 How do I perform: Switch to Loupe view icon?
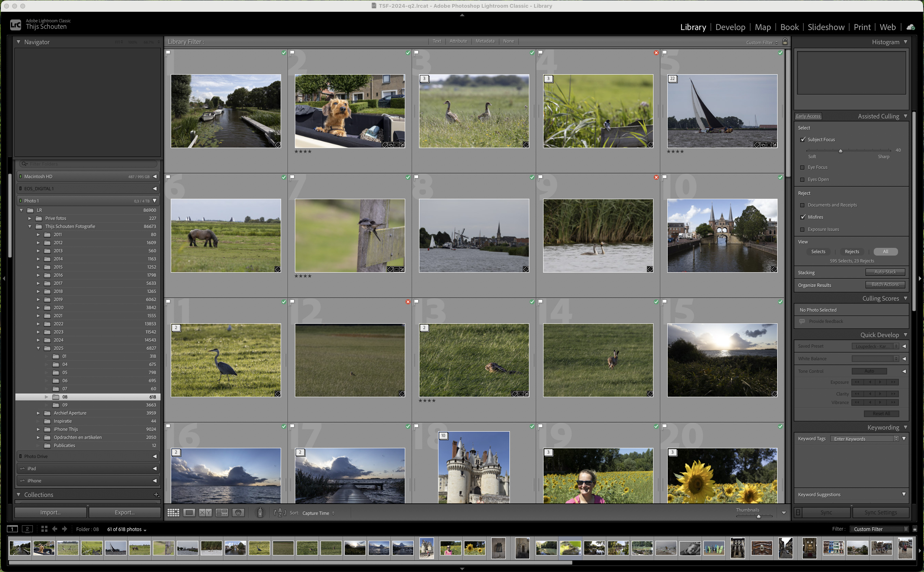(189, 513)
